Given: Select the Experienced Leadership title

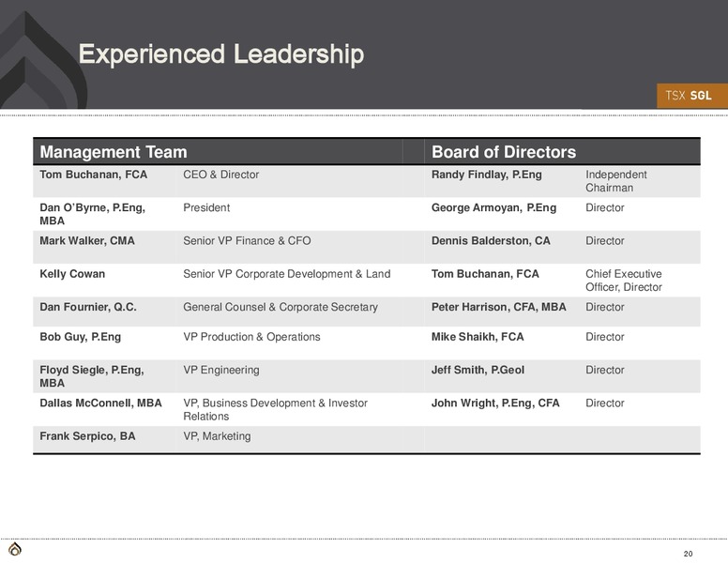Looking at the screenshot, I should (221, 53).
